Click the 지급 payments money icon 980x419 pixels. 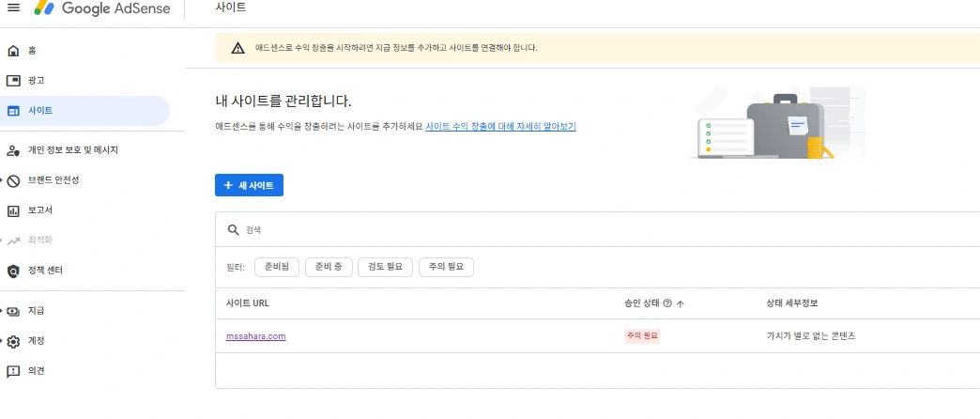(13, 311)
